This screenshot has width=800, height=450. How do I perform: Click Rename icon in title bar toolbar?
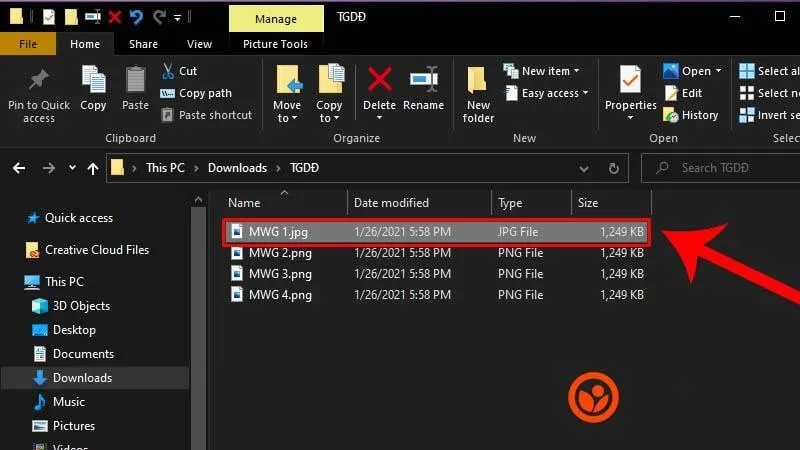[x=93, y=17]
